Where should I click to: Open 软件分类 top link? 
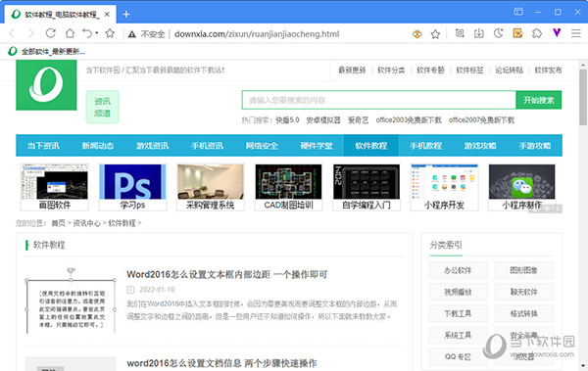pyautogui.click(x=391, y=70)
